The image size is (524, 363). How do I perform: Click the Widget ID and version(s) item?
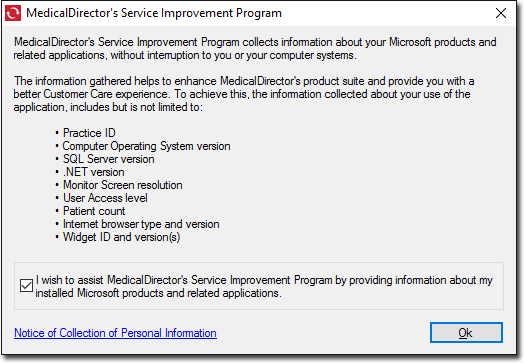pos(122,237)
